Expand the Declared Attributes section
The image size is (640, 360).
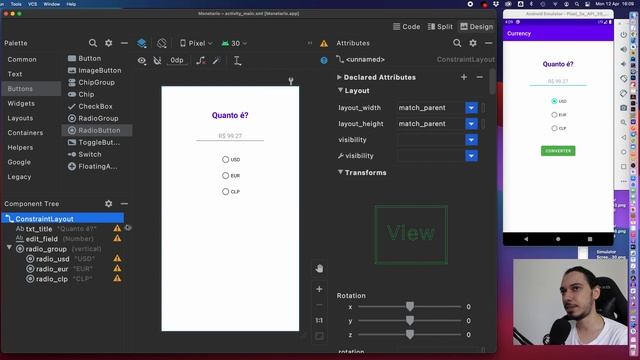[x=339, y=77]
